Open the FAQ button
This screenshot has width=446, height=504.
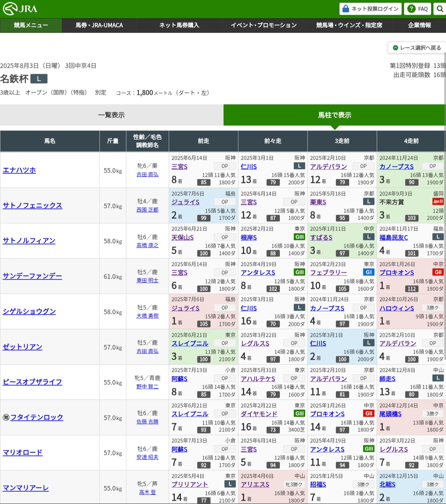(417, 9)
